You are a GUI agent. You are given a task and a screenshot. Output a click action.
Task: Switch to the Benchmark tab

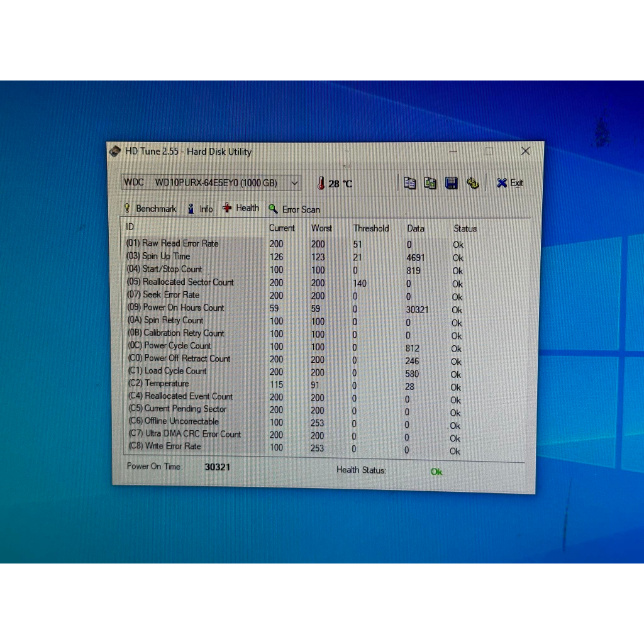(x=150, y=209)
